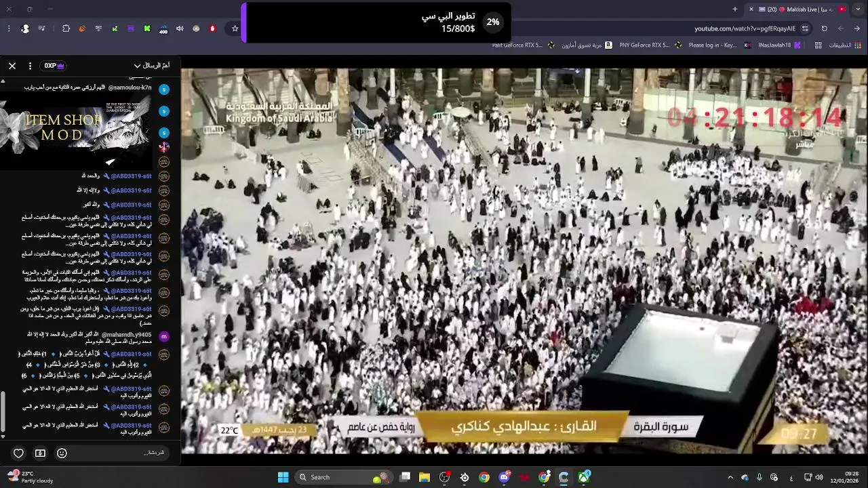This screenshot has height=488, width=868.
Task: Click @samoulou-k7n username in chat
Action: click(130, 87)
